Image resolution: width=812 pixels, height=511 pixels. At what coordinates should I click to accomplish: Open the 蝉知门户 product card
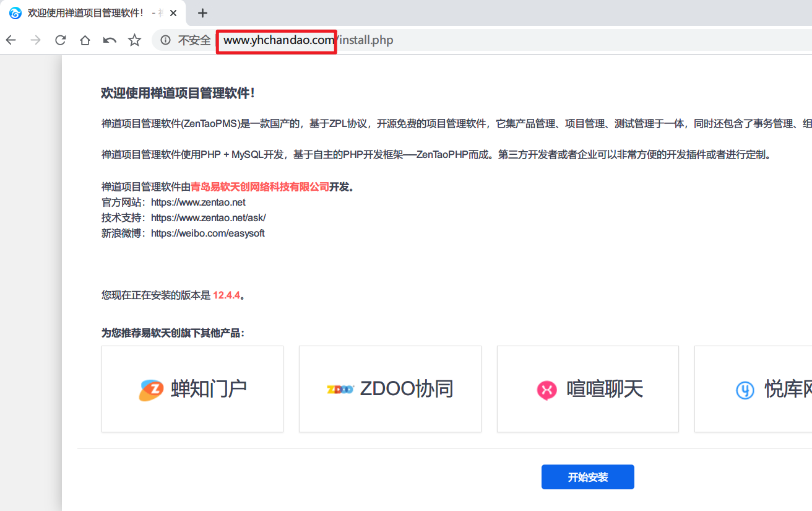pyautogui.click(x=192, y=389)
